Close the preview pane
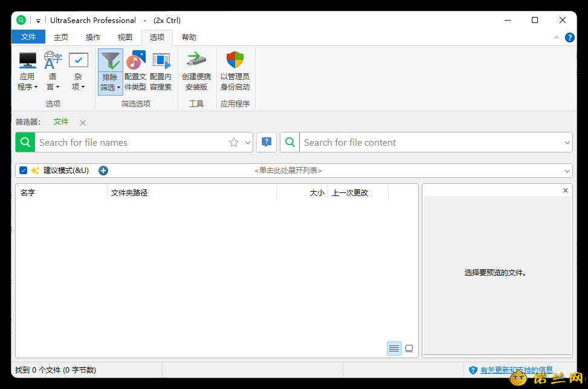 pyautogui.click(x=566, y=191)
